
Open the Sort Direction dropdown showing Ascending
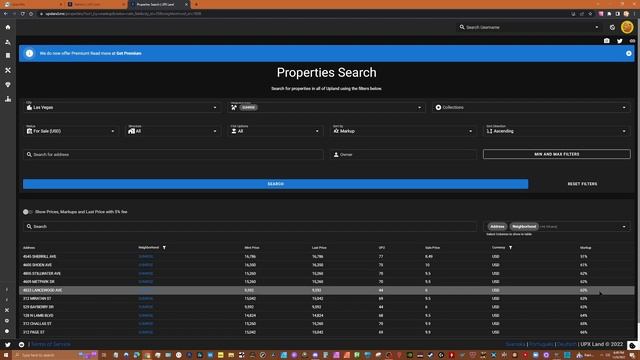(x=556, y=131)
